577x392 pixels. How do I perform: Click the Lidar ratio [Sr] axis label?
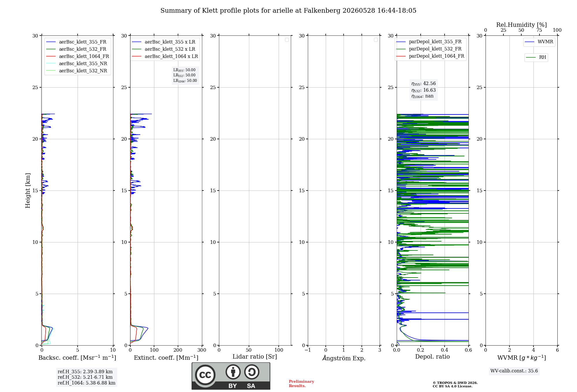(x=255, y=357)
